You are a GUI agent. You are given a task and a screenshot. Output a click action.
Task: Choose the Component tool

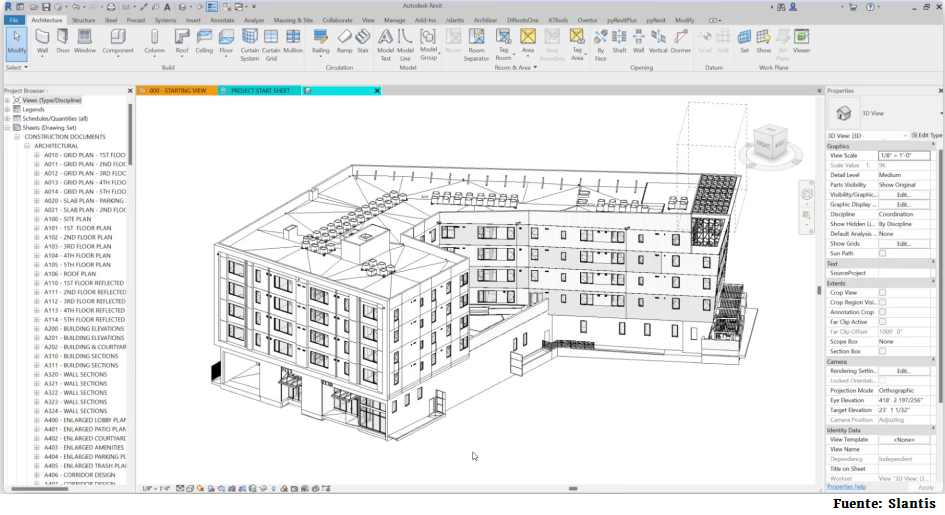[x=118, y=42]
